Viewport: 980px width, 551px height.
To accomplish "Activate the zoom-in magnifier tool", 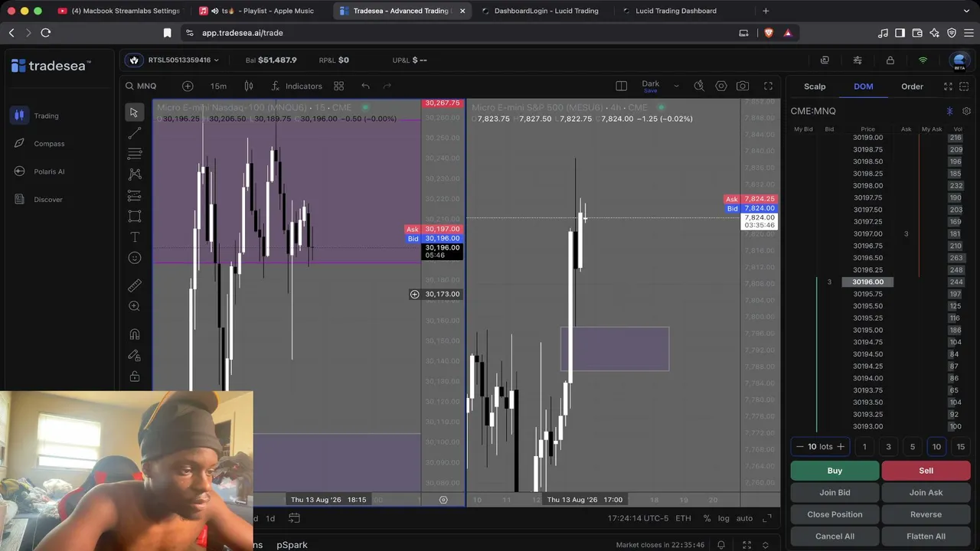I will click(134, 306).
